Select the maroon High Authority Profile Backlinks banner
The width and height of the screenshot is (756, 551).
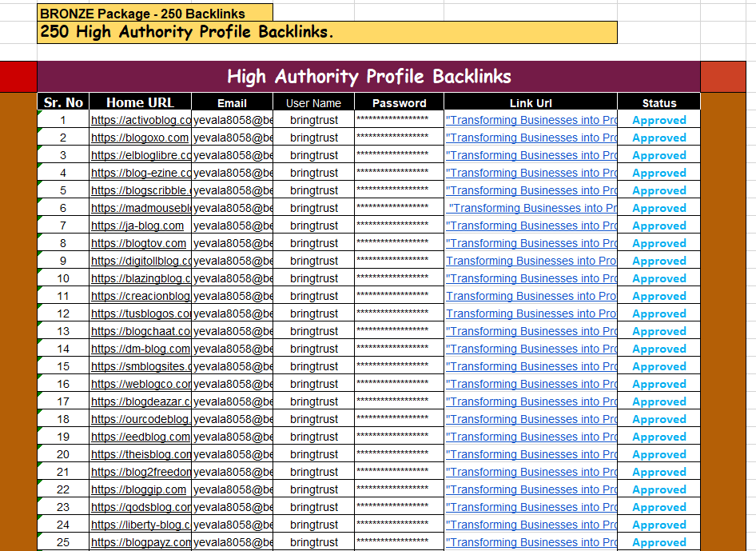368,77
